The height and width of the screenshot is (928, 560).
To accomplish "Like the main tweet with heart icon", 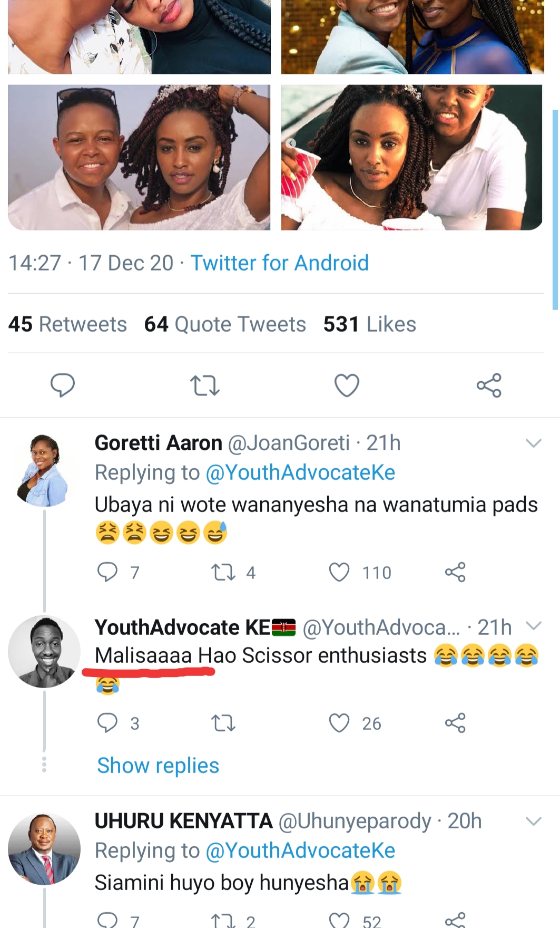I will 347,385.
